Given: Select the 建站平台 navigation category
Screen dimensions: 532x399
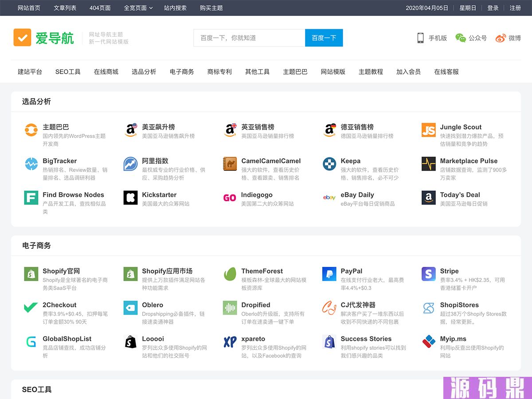Looking at the screenshot, I should pos(30,72).
